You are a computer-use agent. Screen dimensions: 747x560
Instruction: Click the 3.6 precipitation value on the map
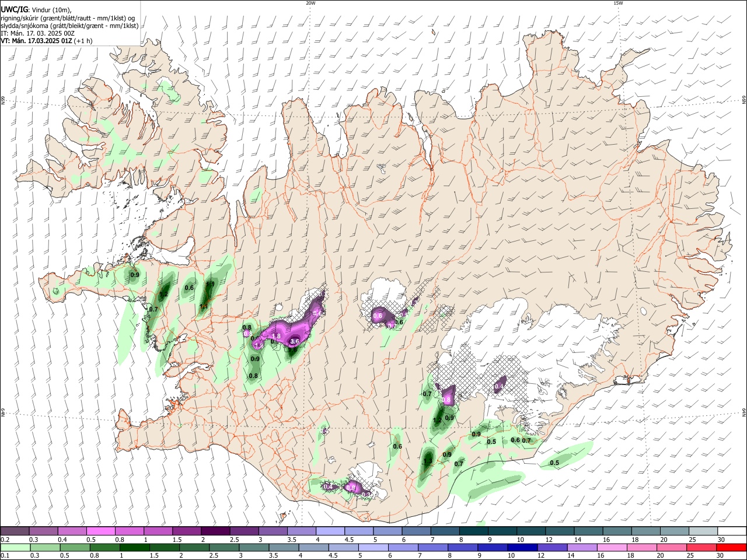(x=295, y=341)
